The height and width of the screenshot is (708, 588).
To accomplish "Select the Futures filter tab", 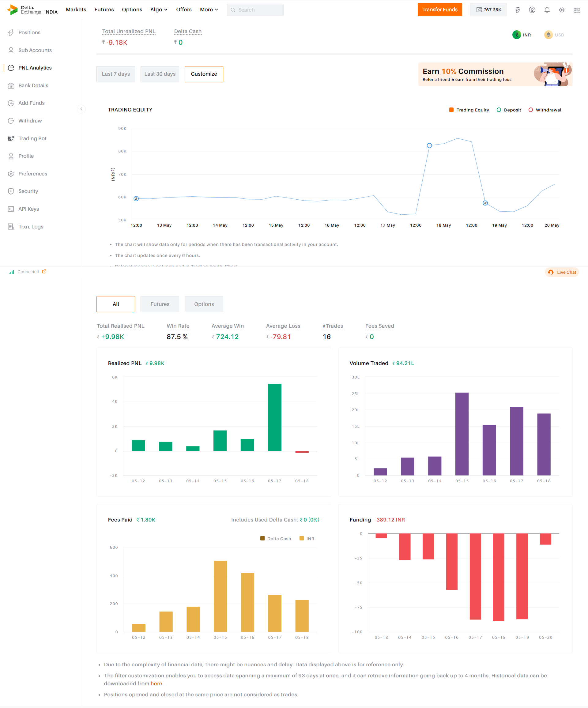I will pos(160,304).
